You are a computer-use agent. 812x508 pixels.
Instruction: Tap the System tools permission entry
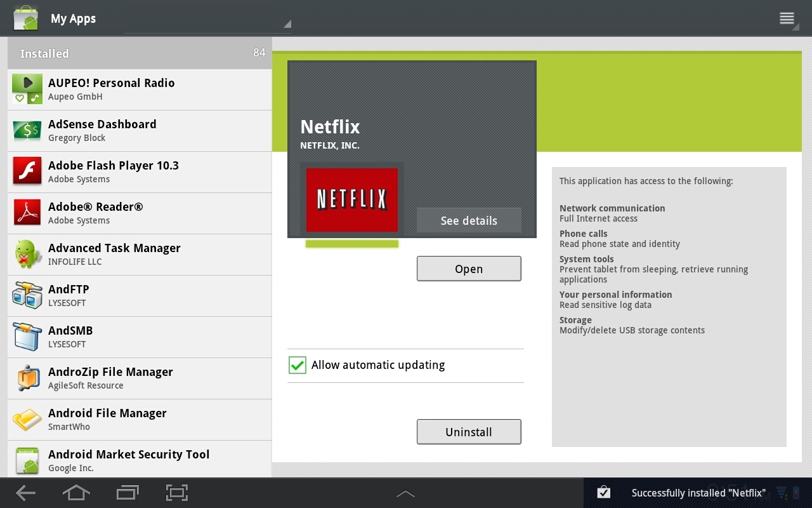[653, 269]
